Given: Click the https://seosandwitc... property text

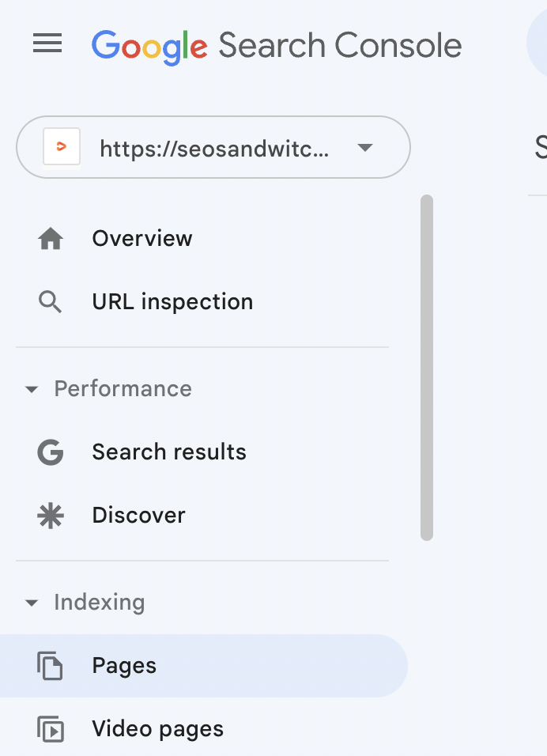Looking at the screenshot, I should pyautogui.click(x=213, y=149).
